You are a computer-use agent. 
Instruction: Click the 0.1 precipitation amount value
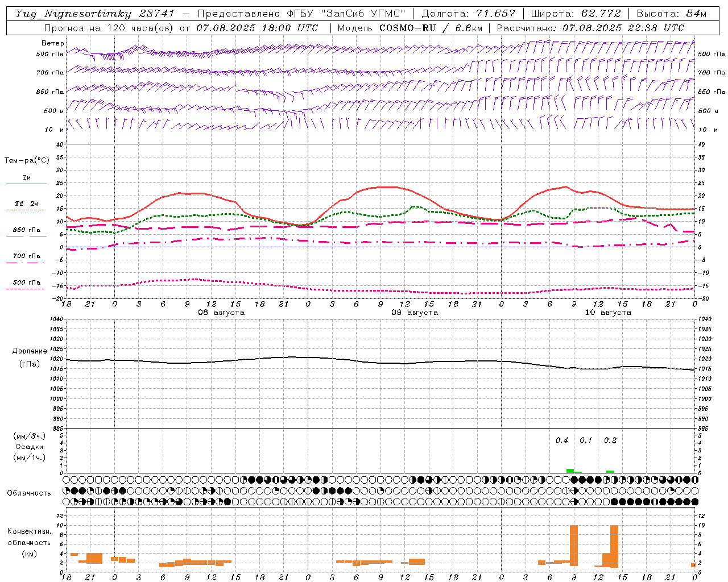click(x=586, y=440)
